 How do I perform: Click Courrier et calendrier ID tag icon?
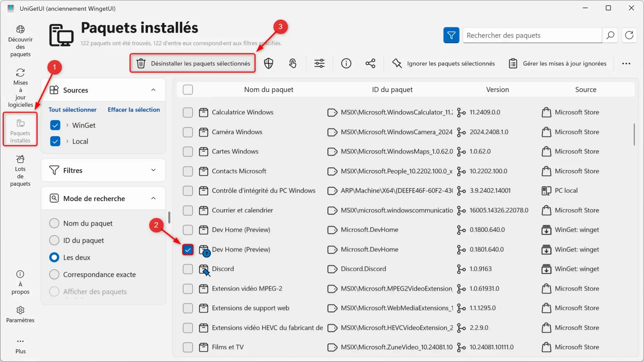(332, 210)
